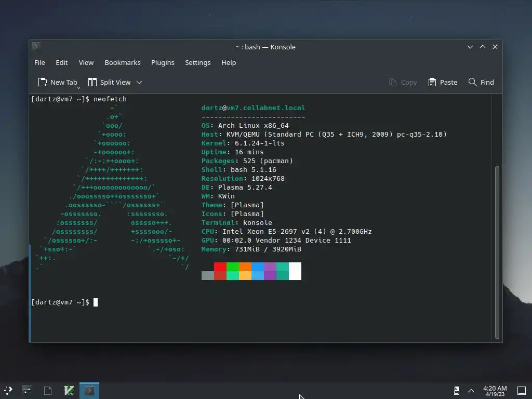Click the 'Uptime: 16 mins' line
Viewport: 532px width, 399px height.
(232, 152)
